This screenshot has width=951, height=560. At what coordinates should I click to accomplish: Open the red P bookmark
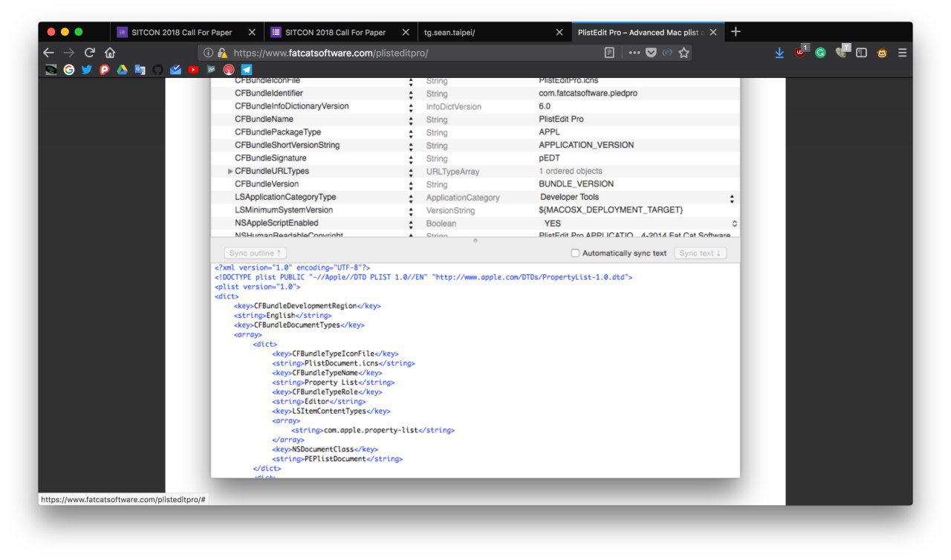point(105,70)
